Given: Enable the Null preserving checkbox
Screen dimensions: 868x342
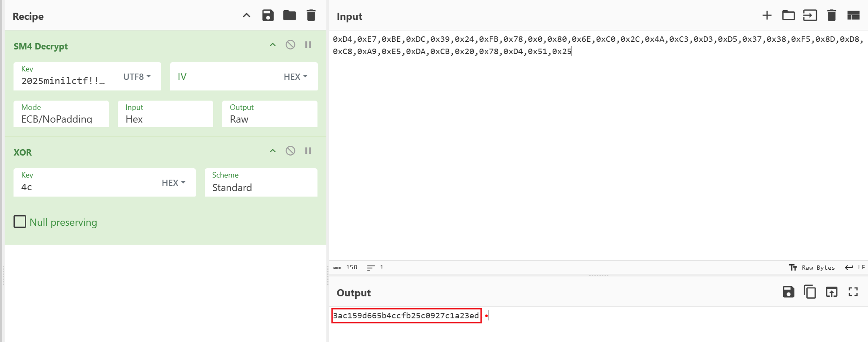Looking at the screenshot, I should [x=20, y=222].
